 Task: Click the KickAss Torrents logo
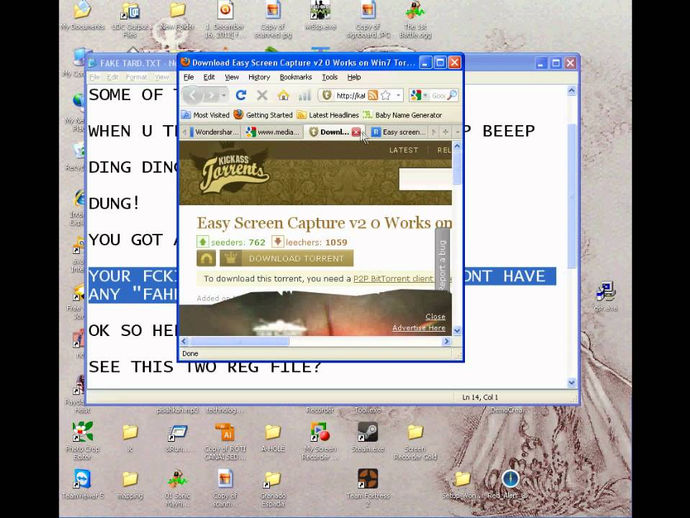coord(234,173)
